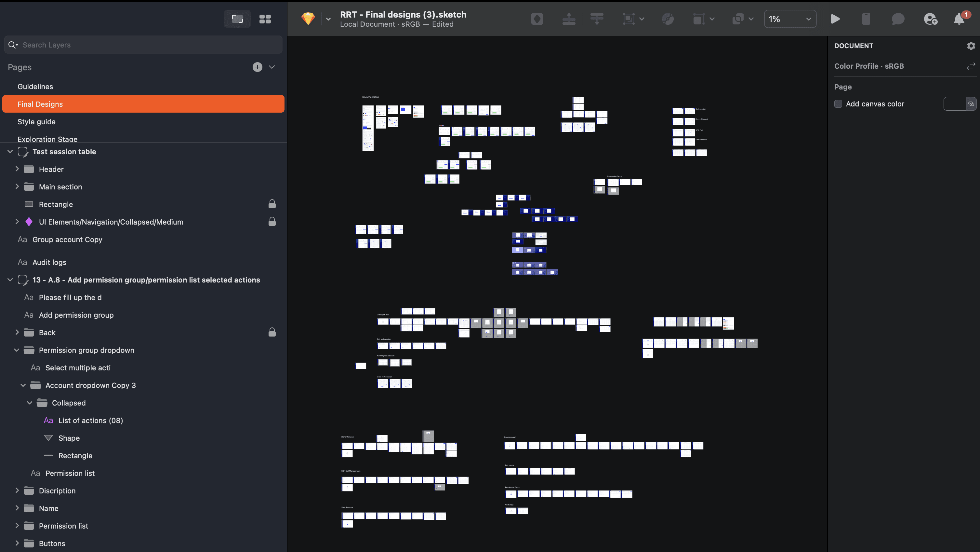Switch to the components grid view

265,19
